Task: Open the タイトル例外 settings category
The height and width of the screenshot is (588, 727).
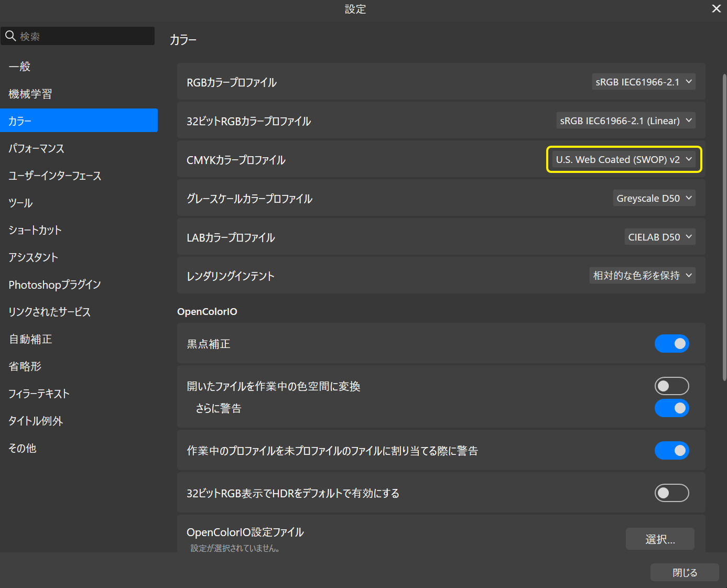Action: pyautogui.click(x=79, y=421)
